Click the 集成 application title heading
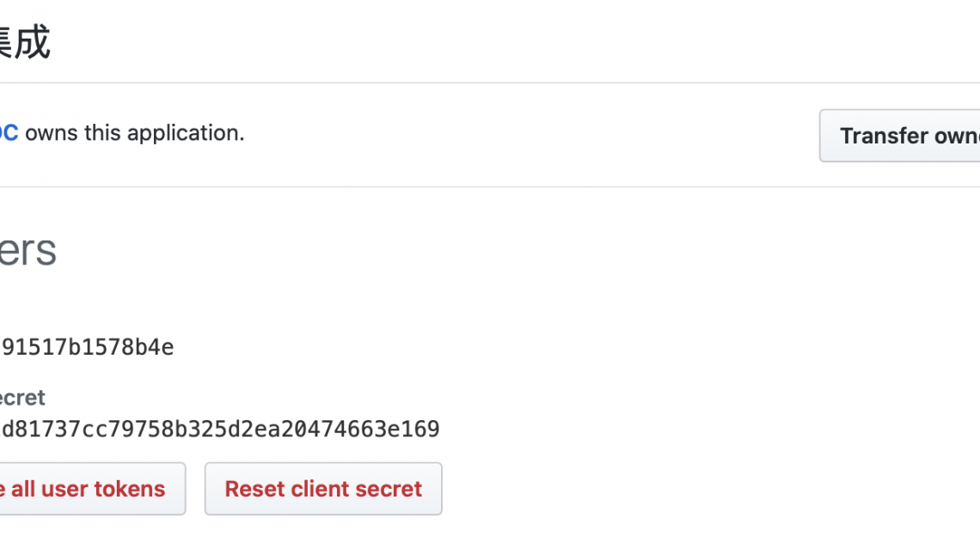The image size is (980, 536). click(x=24, y=42)
